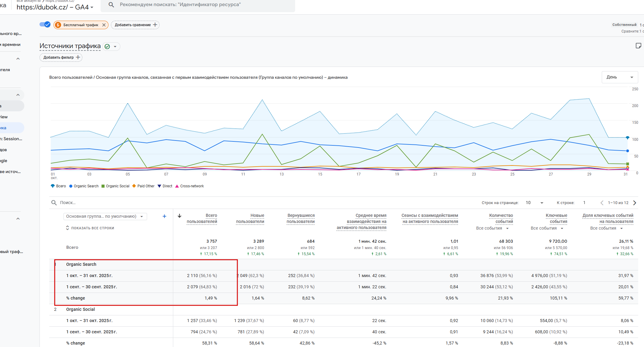Viewport: 644px width, 347px height.
Task: Click Добавить сравнение button
Action: (135, 25)
